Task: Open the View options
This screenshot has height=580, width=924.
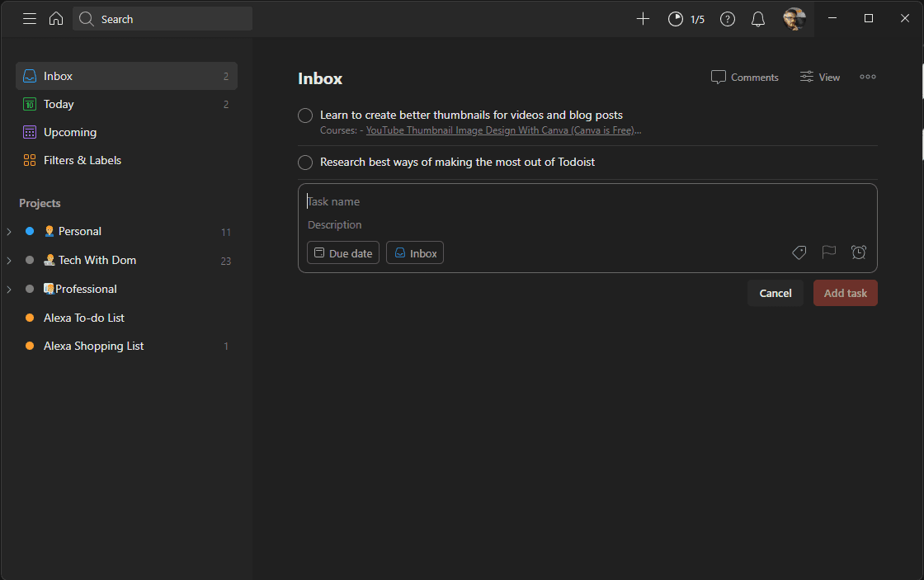Action: click(820, 78)
